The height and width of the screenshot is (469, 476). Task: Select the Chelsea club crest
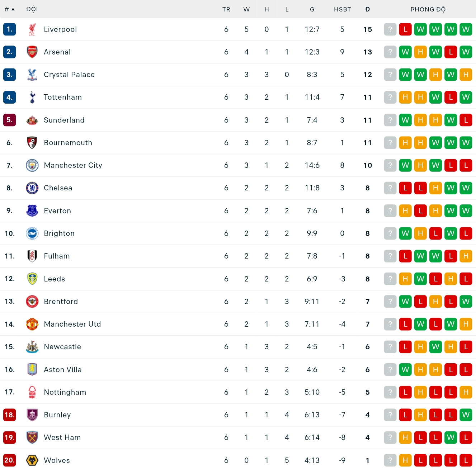click(x=32, y=188)
